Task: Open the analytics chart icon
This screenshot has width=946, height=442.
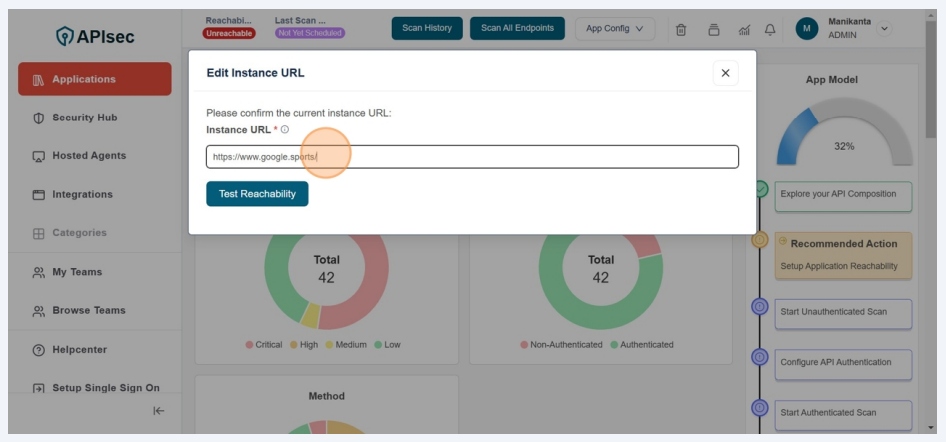Action: pyautogui.click(x=744, y=29)
